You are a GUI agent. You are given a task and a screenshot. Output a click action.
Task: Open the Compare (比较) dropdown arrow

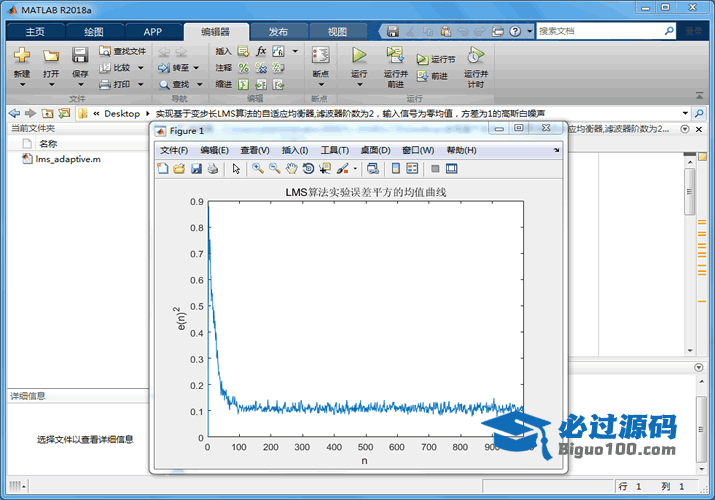point(140,68)
